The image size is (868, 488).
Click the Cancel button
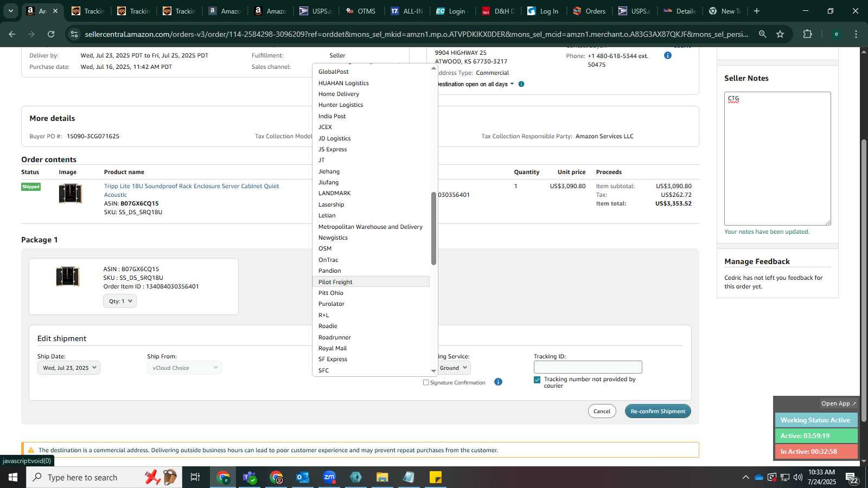(x=602, y=411)
